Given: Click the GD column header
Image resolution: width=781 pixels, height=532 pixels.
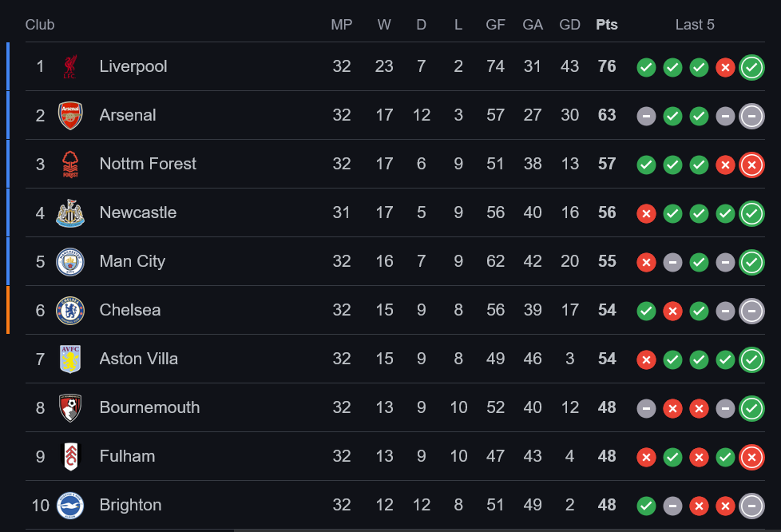Looking at the screenshot, I should [x=570, y=25].
